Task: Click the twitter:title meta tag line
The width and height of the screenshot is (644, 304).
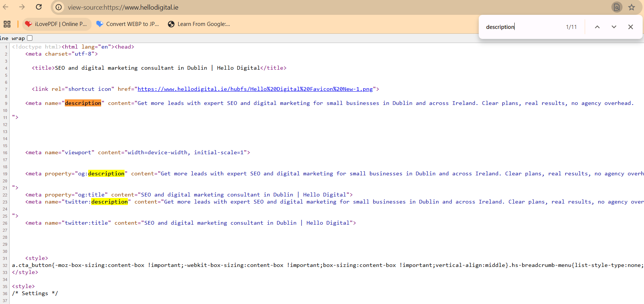Action: tap(190, 223)
